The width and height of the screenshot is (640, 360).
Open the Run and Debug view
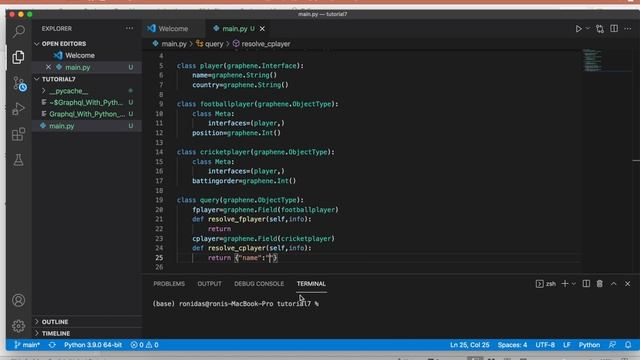tap(18, 109)
